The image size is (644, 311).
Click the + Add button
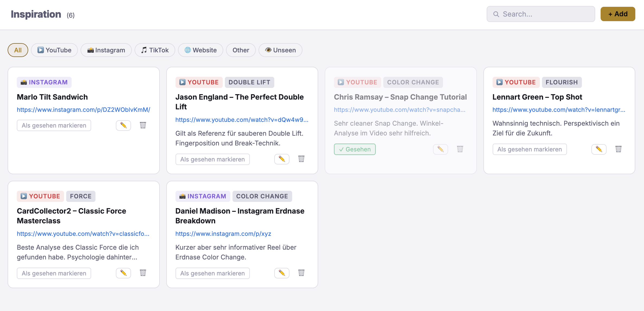point(618,14)
